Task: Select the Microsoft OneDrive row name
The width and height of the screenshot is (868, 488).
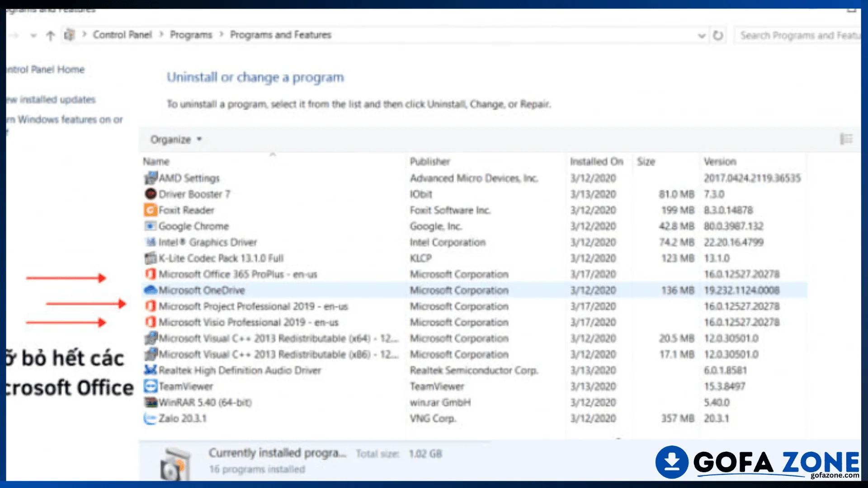Action: coord(202,290)
